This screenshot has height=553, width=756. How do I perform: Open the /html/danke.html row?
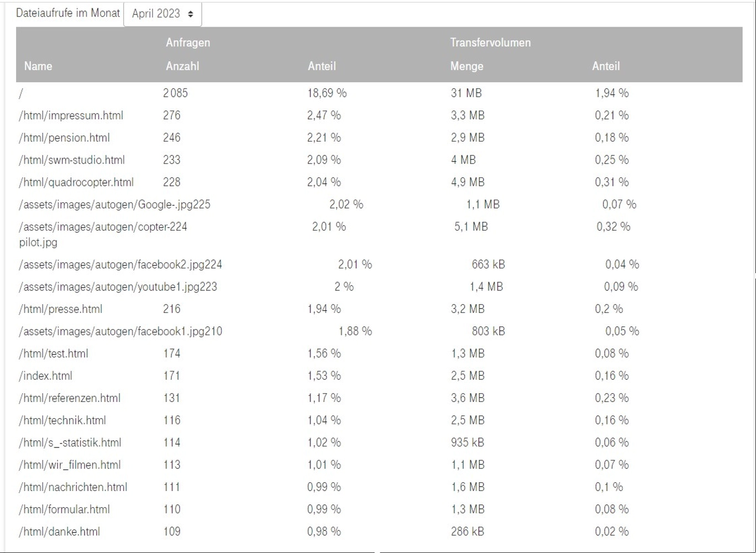(x=59, y=531)
